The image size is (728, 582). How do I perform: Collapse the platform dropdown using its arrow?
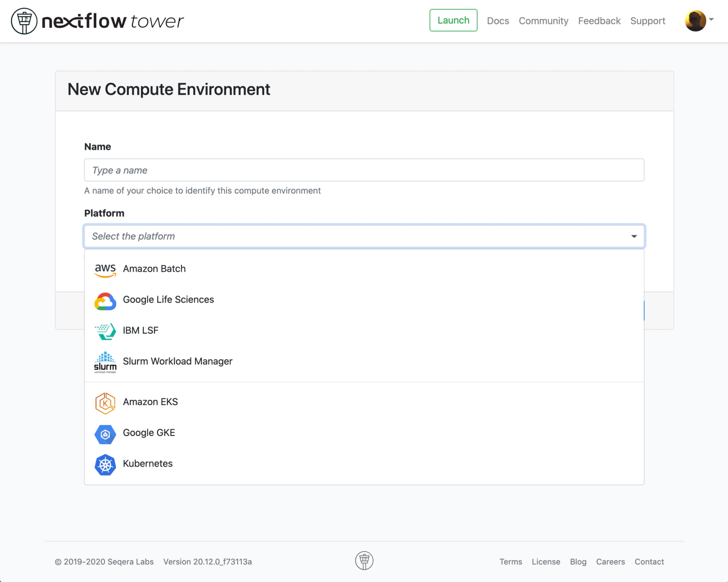634,236
